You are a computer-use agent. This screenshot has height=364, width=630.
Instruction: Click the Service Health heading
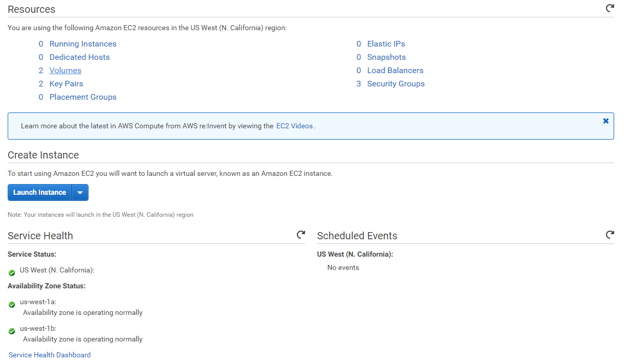pyautogui.click(x=40, y=236)
